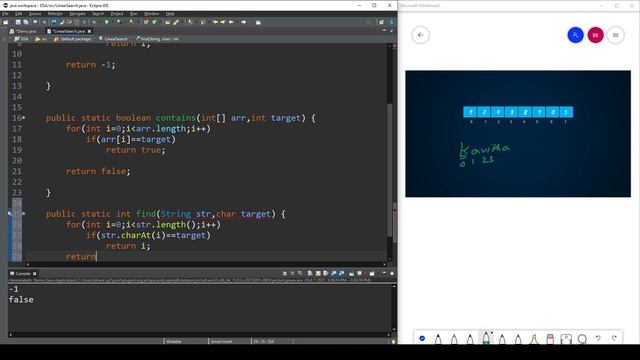Close the LinearSearch.java editor tab
Image resolution: width=640 pixels, height=360 pixels.
click(89, 31)
